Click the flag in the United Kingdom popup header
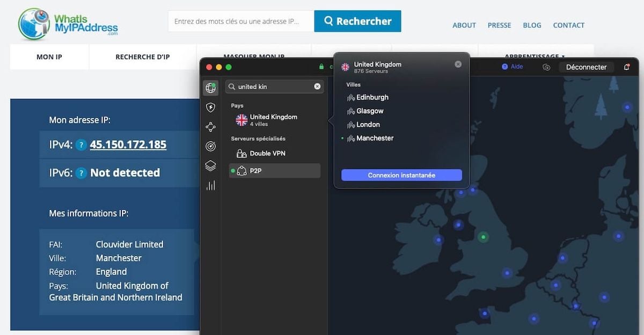Image resolution: width=644 pixels, height=335 pixels. pos(346,67)
